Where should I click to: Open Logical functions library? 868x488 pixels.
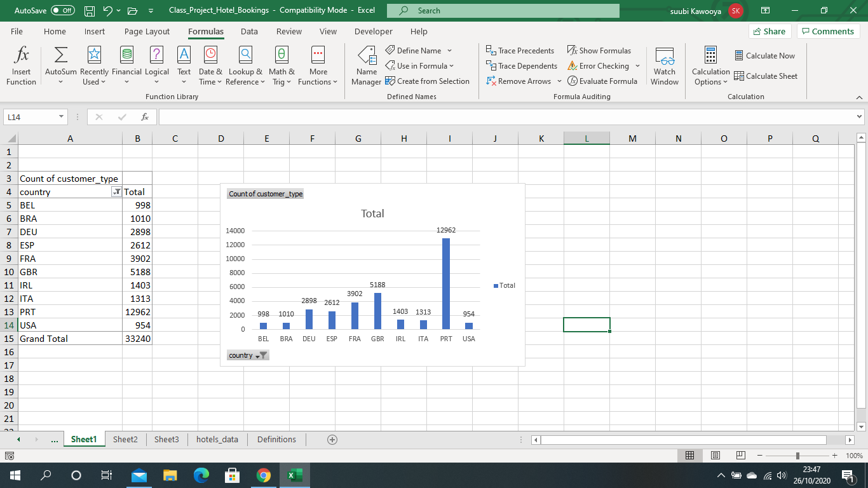point(157,66)
